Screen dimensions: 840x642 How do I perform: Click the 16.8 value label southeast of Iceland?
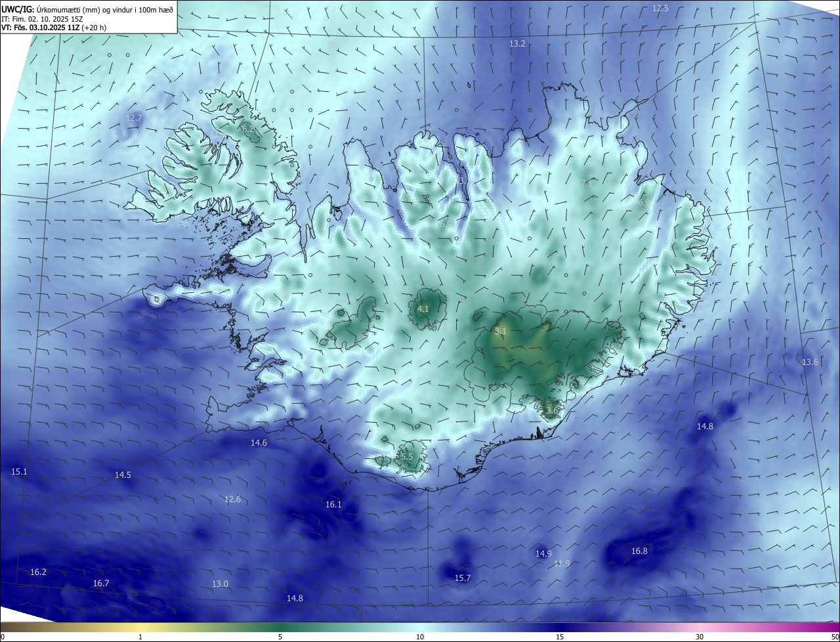[639, 551]
